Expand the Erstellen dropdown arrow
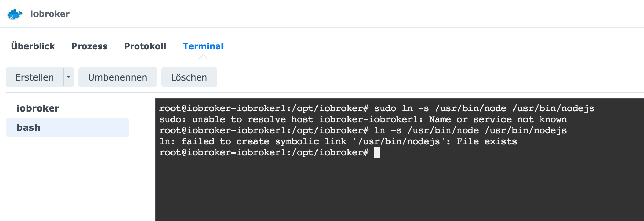Viewport: 644px width, 221px height. (x=69, y=77)
